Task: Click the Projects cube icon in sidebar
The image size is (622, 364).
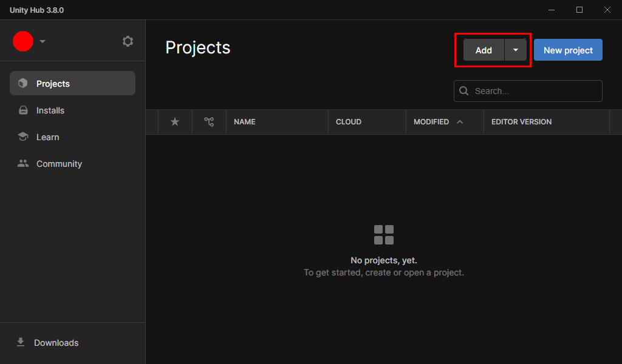Action: (x=23, y=83)
